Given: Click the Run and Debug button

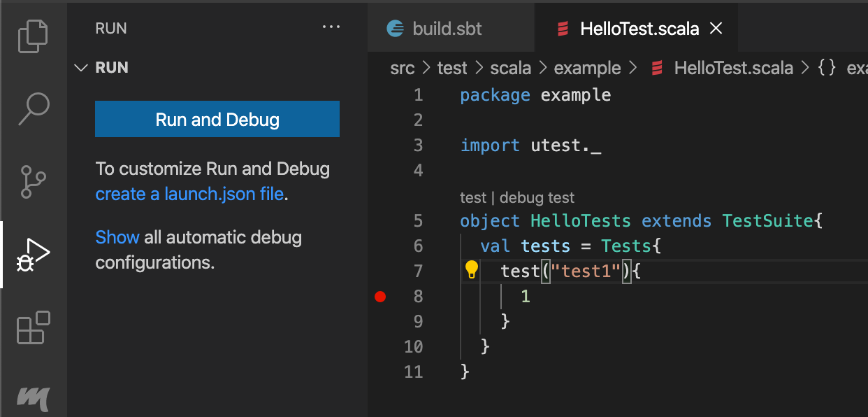Looking at the screenshot, I should [217, 120].
